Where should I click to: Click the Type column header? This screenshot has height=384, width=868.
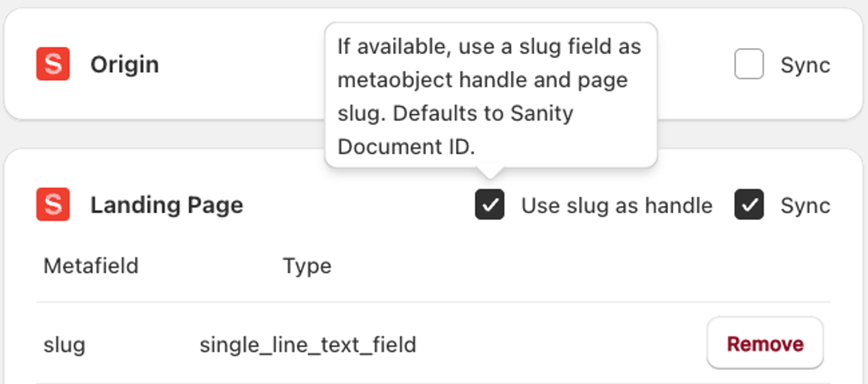pyautogui.click(x=307, y=265)
